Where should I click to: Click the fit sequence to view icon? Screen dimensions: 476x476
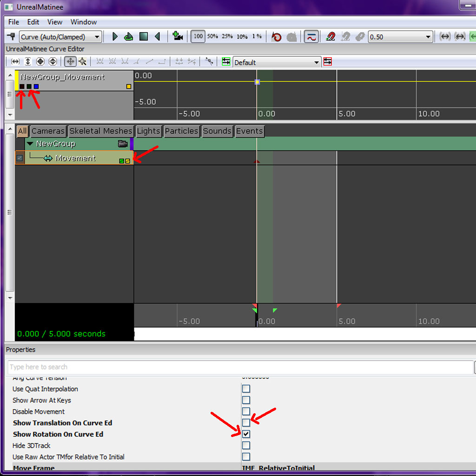[445, 36]
